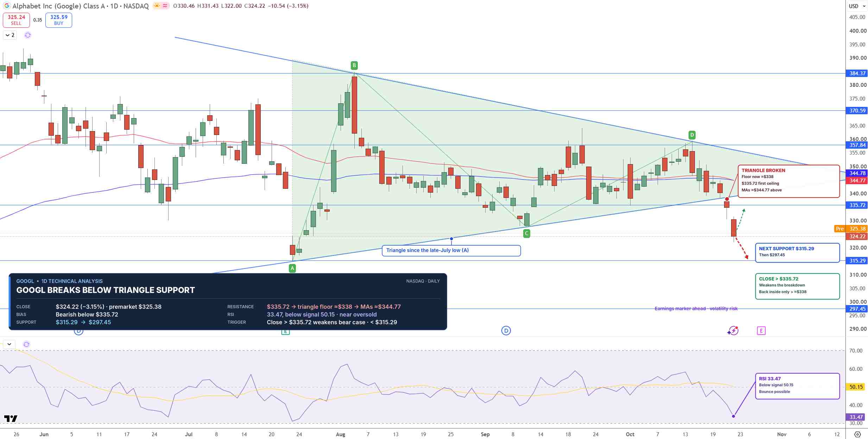Click the Pre 325.38 premarket price label
The width and height of the screenshot is (868, 439).
851,229
